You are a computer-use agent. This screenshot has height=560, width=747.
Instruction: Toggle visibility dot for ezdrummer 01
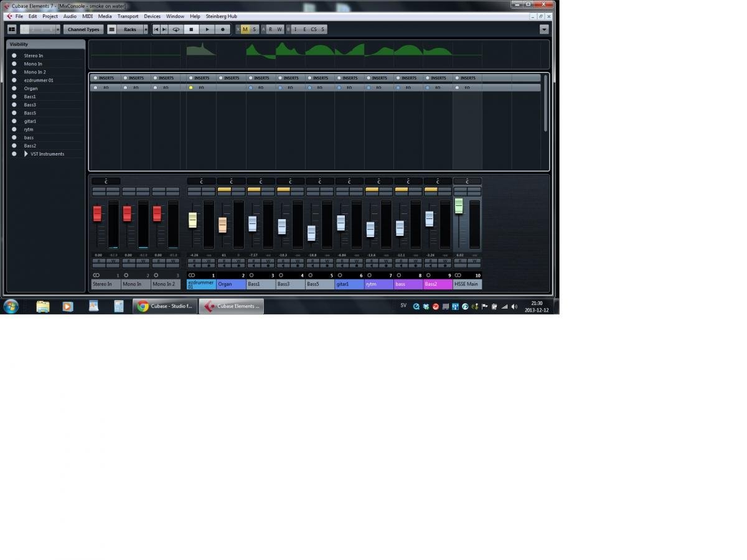[x=14, y=80]
